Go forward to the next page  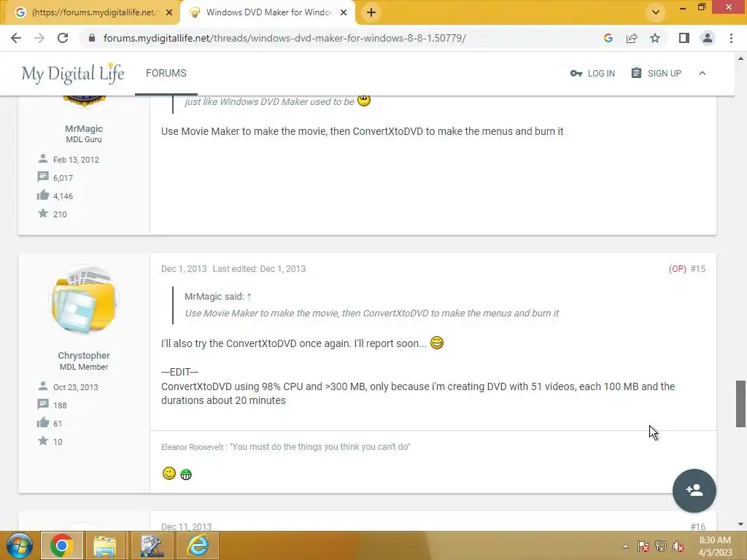click(x=39, y=38)
